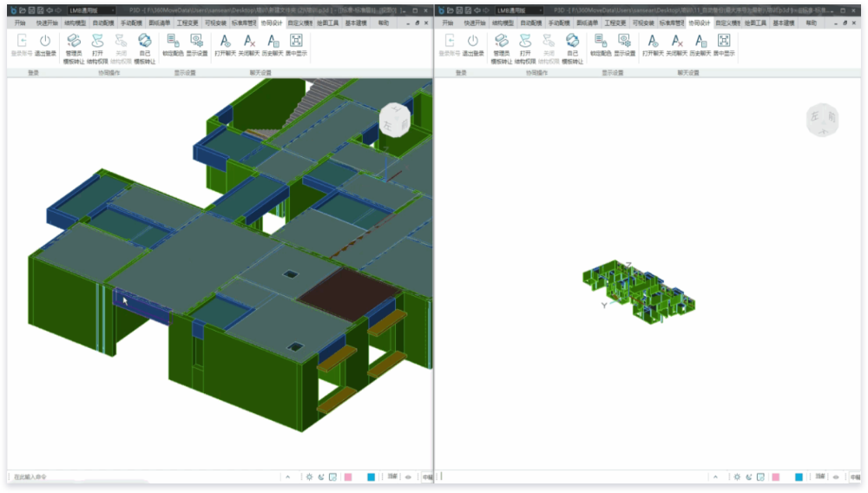Click 历史聊天 icon in left window
This screenshot has width=868, height=493.
click(273, 42)
